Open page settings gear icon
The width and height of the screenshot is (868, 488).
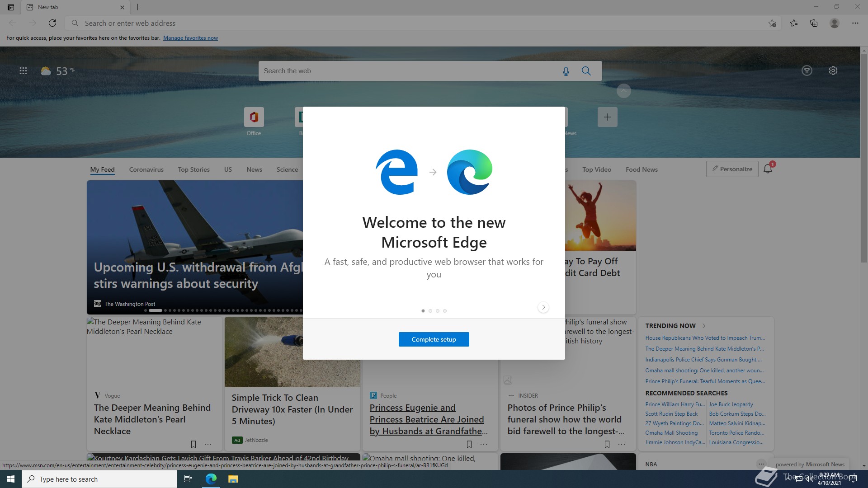coord(833,70)
